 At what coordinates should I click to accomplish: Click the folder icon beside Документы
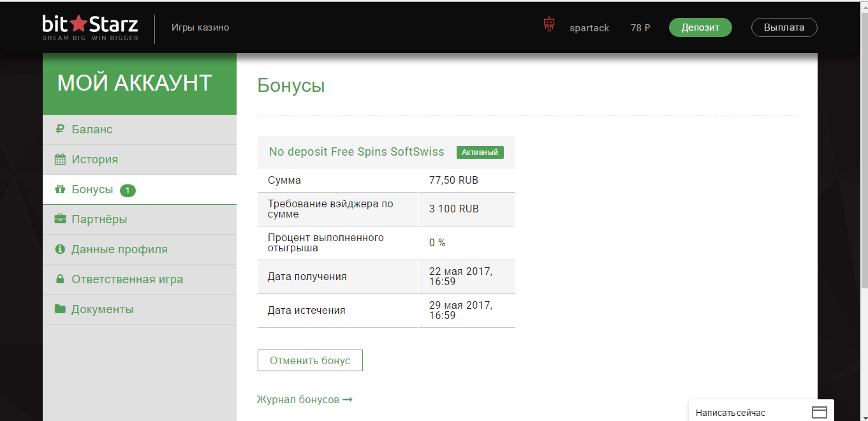[x=60, y=309]
